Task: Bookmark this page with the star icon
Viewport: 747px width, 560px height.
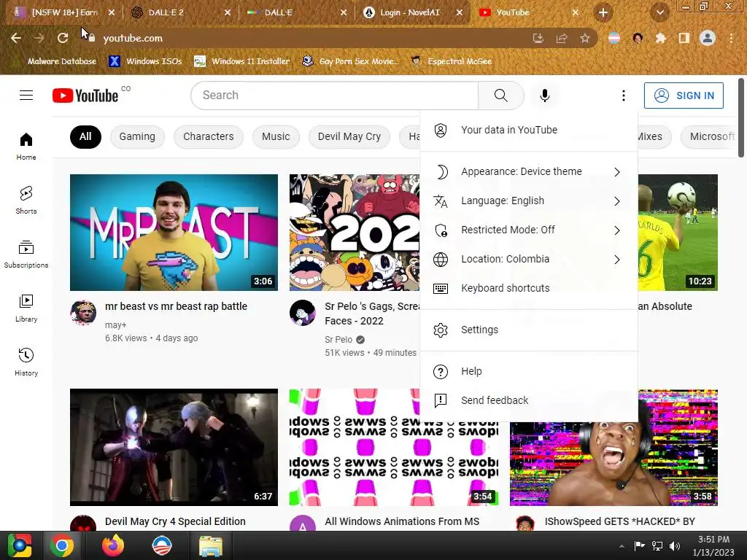Action: 585,38
